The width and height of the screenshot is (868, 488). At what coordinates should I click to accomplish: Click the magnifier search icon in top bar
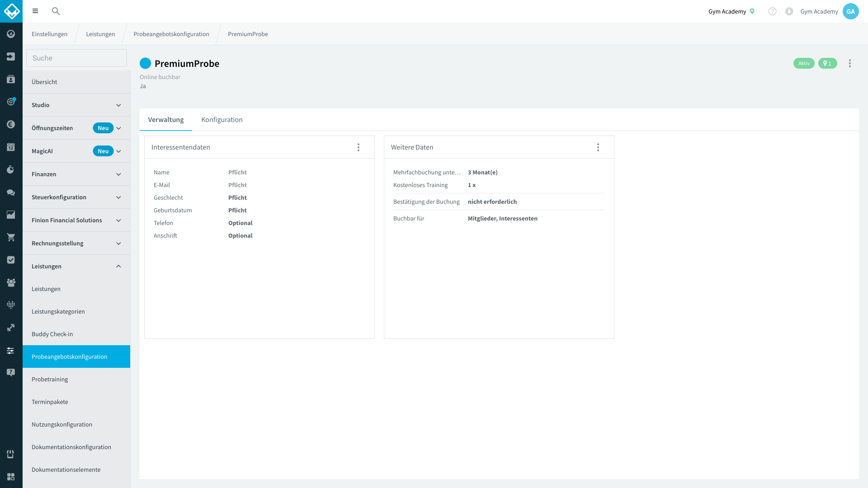click(56, 11)
